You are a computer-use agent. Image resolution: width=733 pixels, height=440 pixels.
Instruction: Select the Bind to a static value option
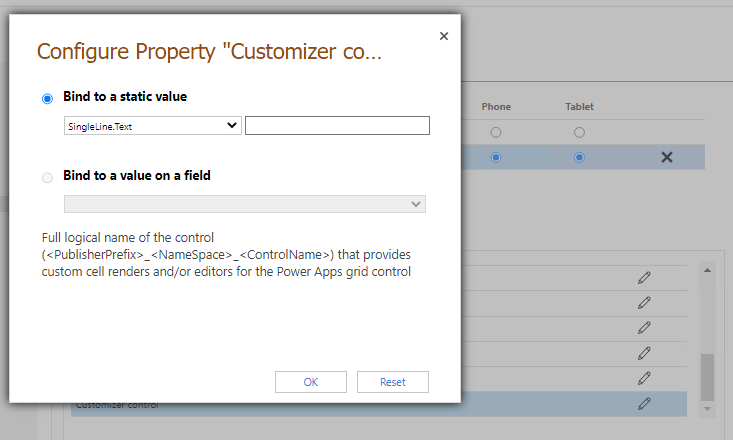pyautogui.click(x=47, y=98)
